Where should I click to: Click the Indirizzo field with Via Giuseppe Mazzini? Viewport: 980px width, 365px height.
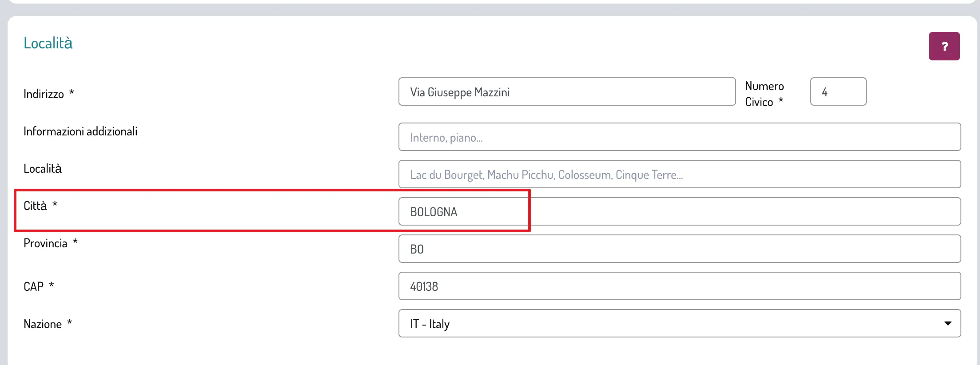tap(566, 92)
